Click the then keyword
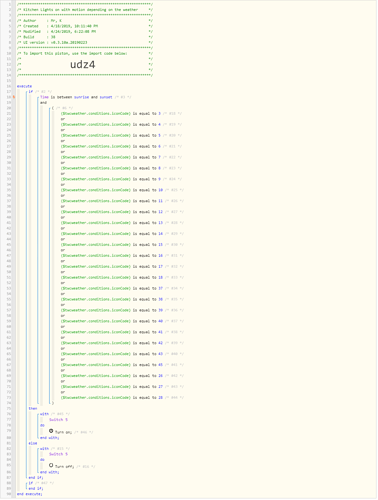The height and width of the screenshot is (500, 378). click(33, 409)
